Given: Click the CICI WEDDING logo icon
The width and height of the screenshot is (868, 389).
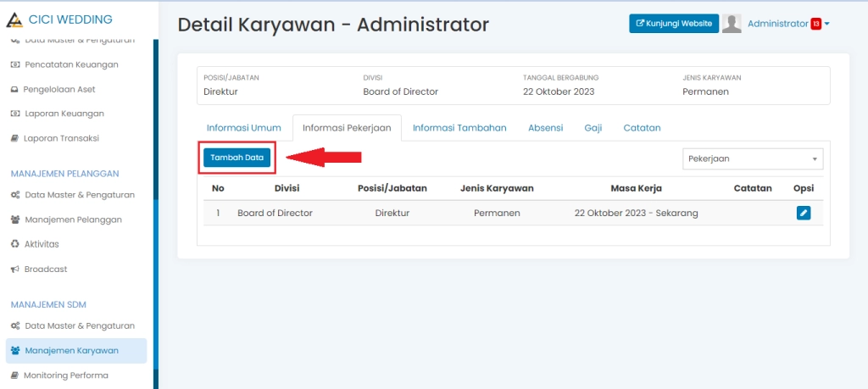Looking at the screenshot, I should [14, 19].
